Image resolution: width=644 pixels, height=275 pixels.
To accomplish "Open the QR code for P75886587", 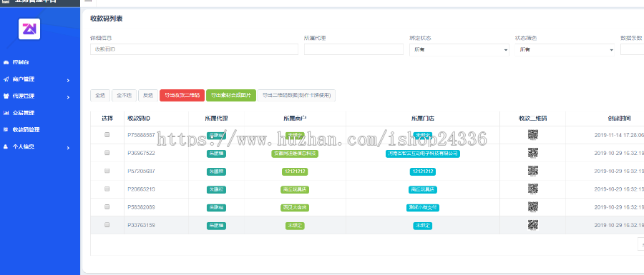I will 532,135.
